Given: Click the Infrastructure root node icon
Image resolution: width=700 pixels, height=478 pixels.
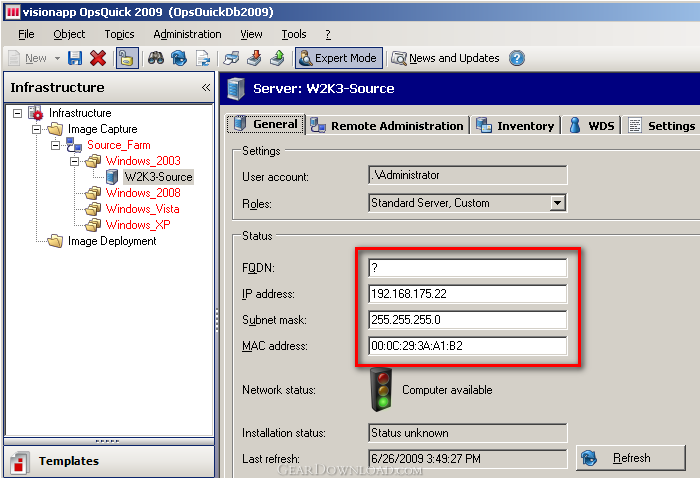Looking at the screenshot, I should click(x=35, y=113).
